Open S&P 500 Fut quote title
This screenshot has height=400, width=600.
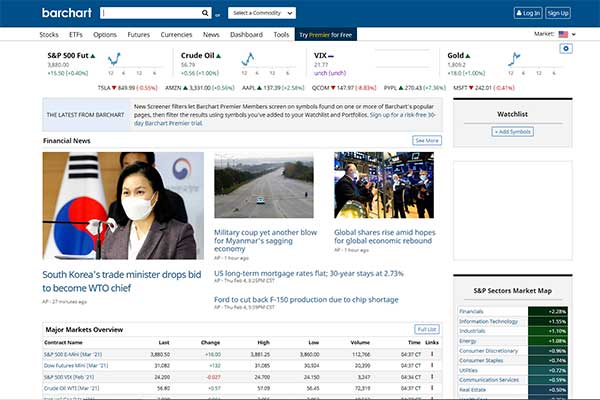pyautogui.click(x=68, y=56)
